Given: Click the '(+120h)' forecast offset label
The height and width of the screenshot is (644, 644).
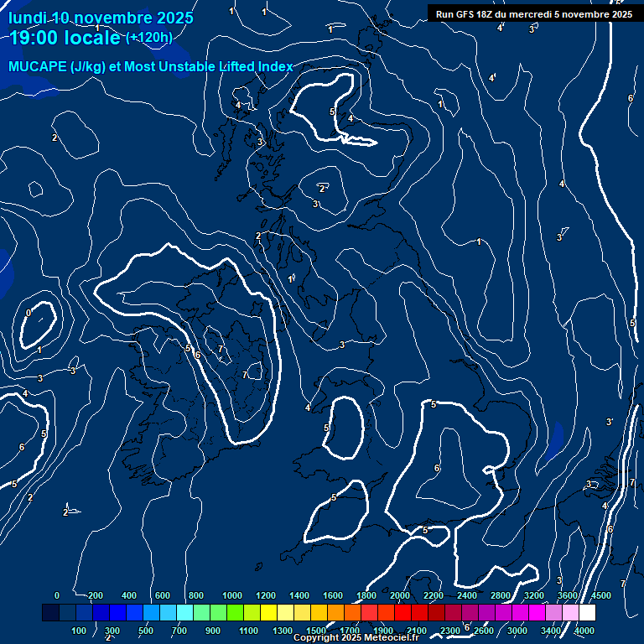Looking at the screenshot, I should (149, 38).
